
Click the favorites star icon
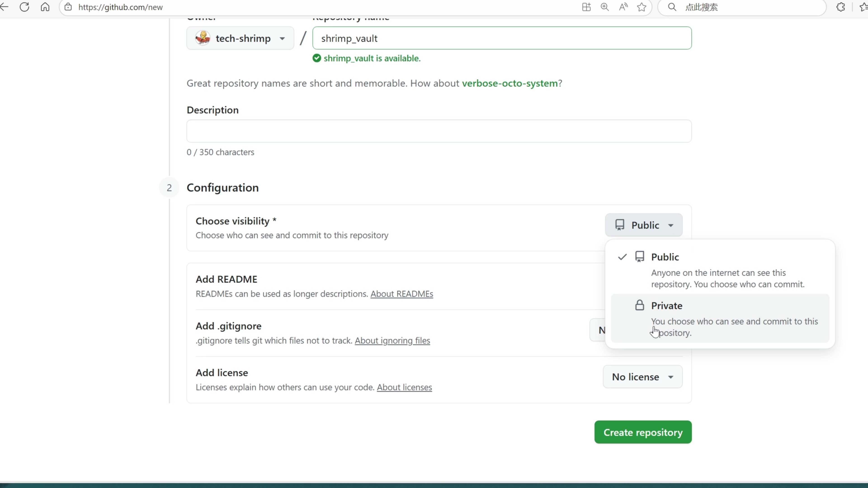click(x=642, y=7)
